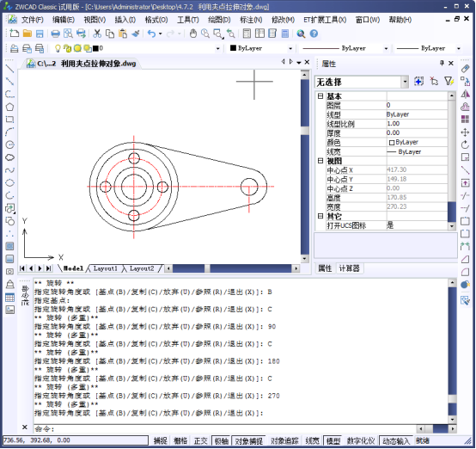476x449 pixels.
Task: Open the 绘图(D) menu
Action: pos(219,20)
